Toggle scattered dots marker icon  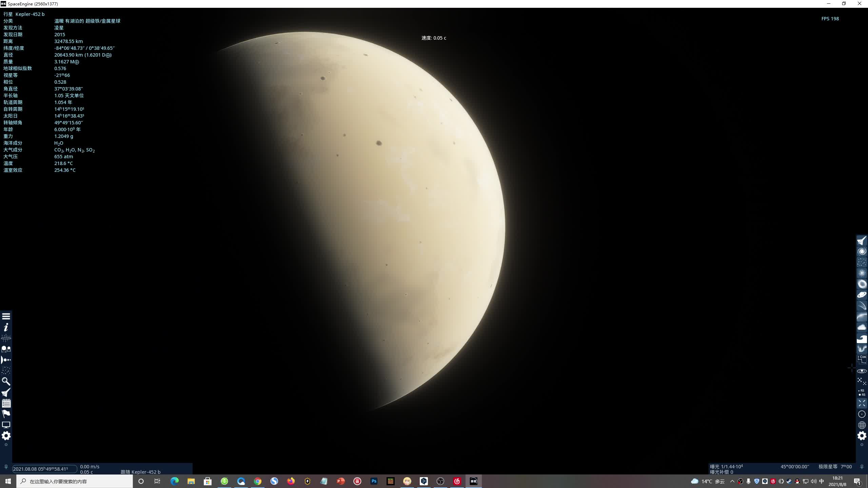click(862, 382)
